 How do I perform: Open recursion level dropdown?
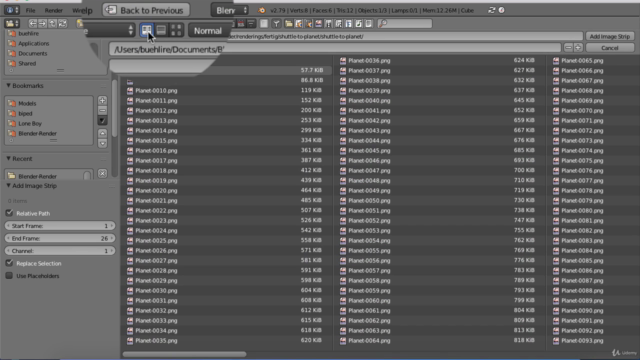(109, 30)
